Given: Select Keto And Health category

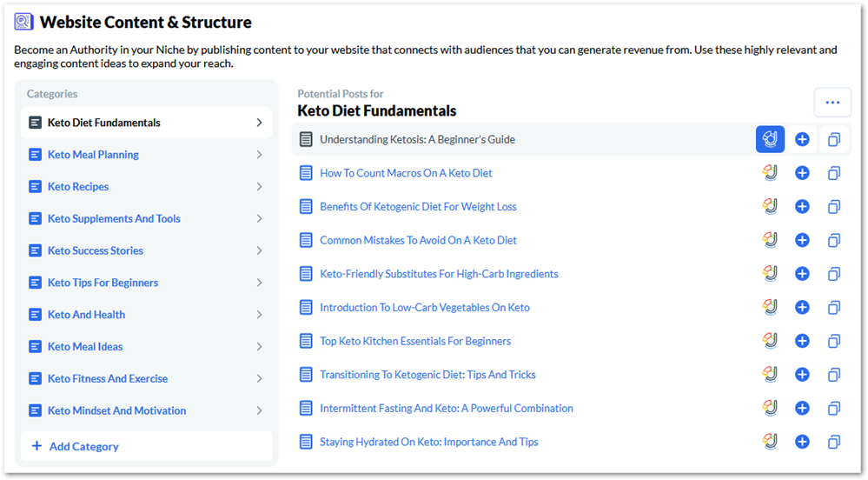Looking at the screenshot, I should click(146, 315).
